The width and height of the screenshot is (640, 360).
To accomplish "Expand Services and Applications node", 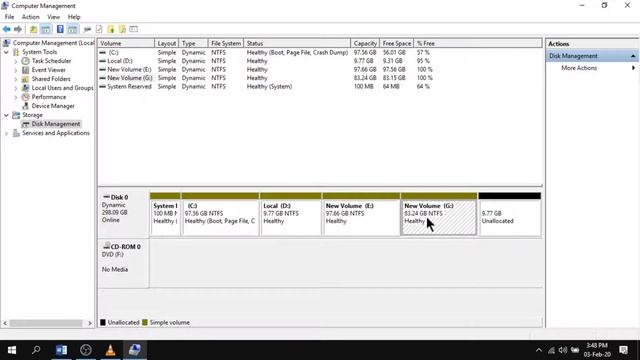I will (6, 133).
